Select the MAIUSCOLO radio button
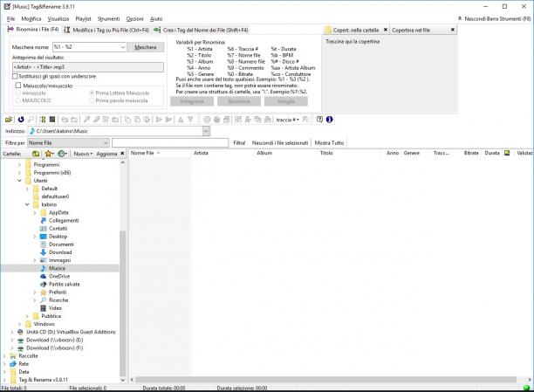This screenshot has height=392, width=534. 18,100
